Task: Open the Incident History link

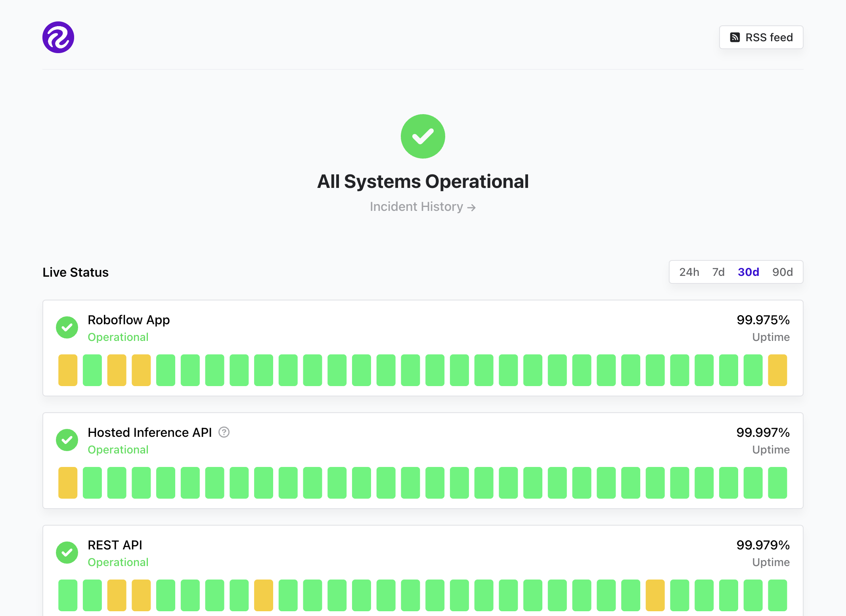Action: 416,207
